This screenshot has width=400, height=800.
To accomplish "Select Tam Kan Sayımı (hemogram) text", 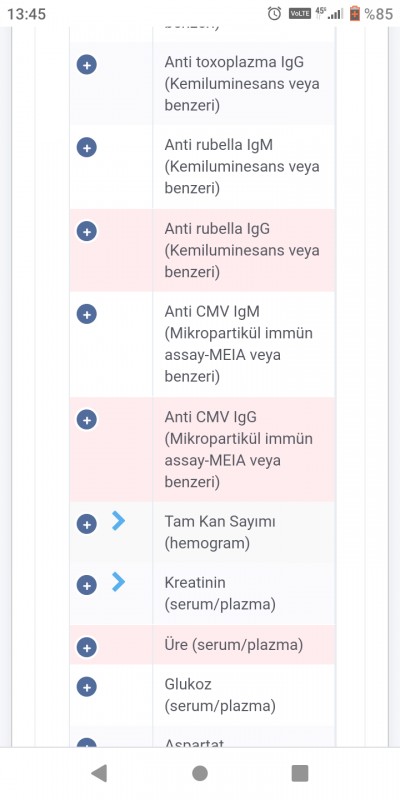I will [x=220, y=533].
